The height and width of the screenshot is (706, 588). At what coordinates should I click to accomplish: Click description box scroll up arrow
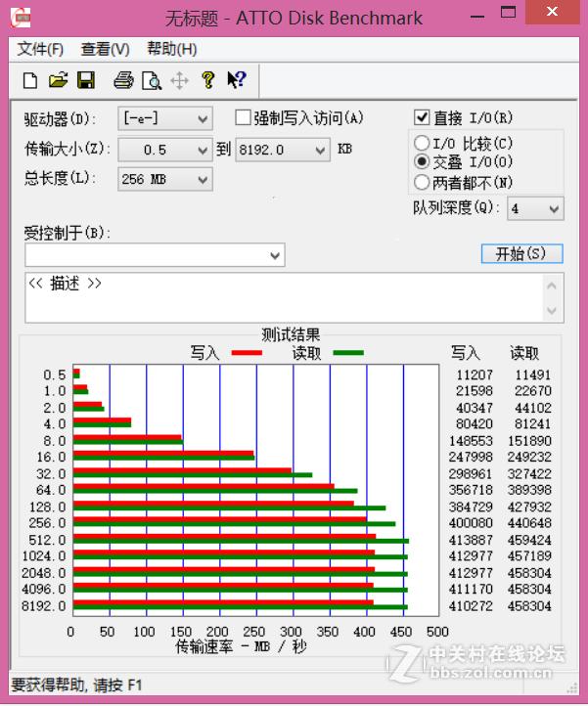552,286
